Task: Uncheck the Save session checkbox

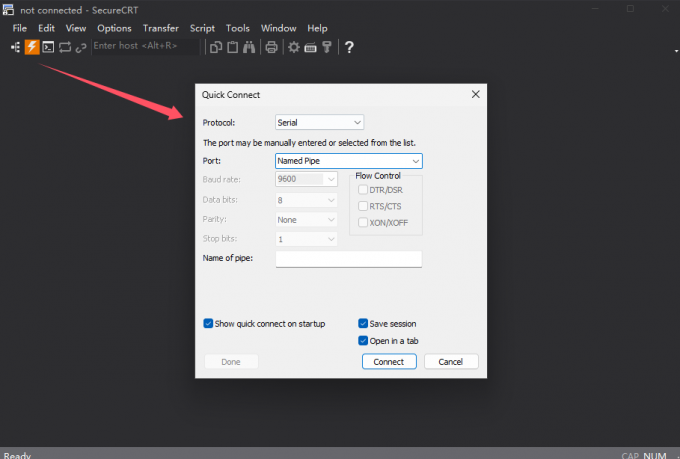Action: pyautogui.click(x=363, y=324)
